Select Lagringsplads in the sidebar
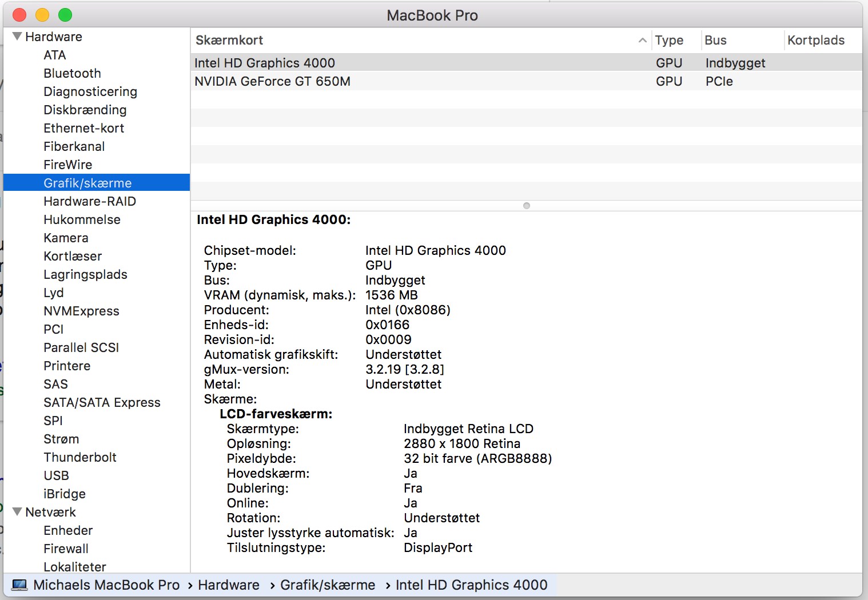This screenshot has width=868, height=600. 86,274
